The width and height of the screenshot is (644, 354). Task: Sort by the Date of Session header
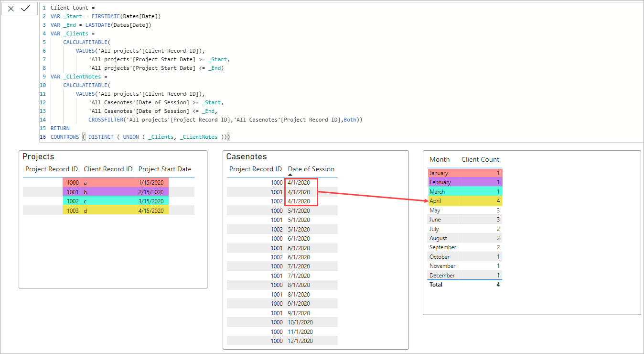(x=311, y=169)
